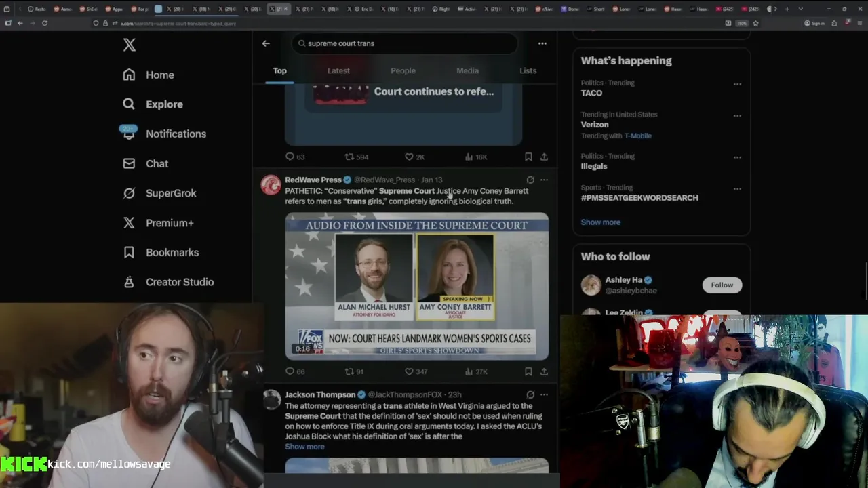Viewport: 868px width, 488px height.
Task: Open the T-Mobile promoted link
Action: (637, 136)
